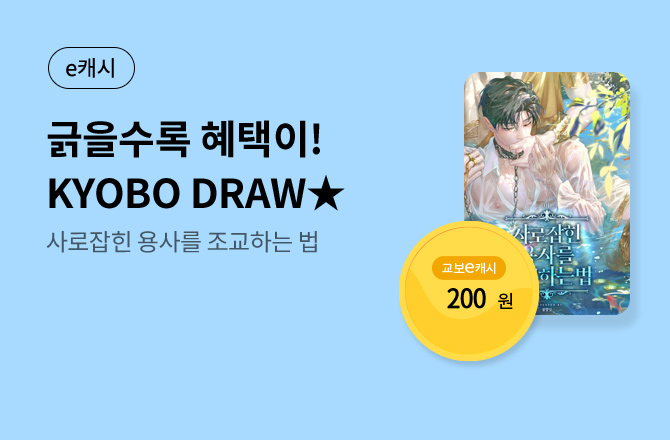
Task: Click the e캐시 pill badge
Action: [x=91, y=68]
